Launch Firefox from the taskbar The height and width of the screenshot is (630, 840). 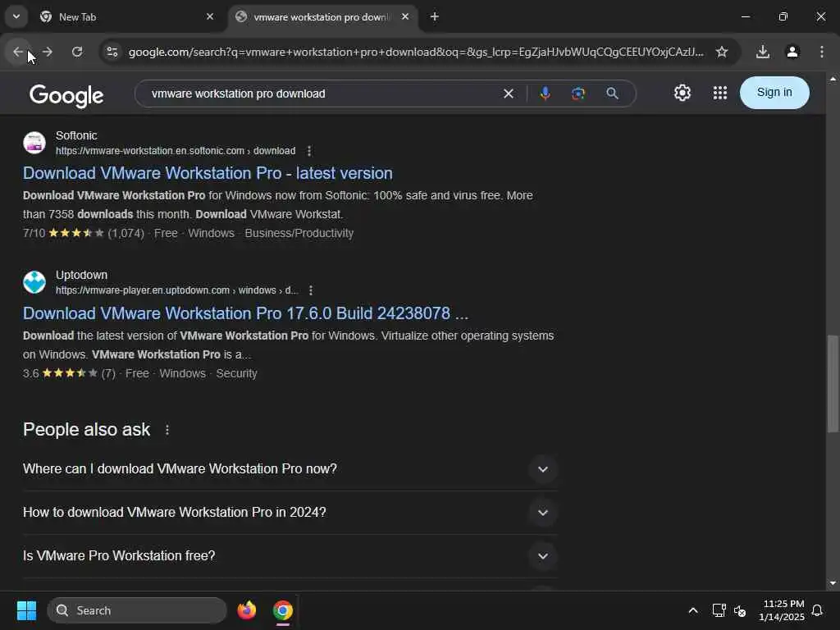(x=247, y=610)
